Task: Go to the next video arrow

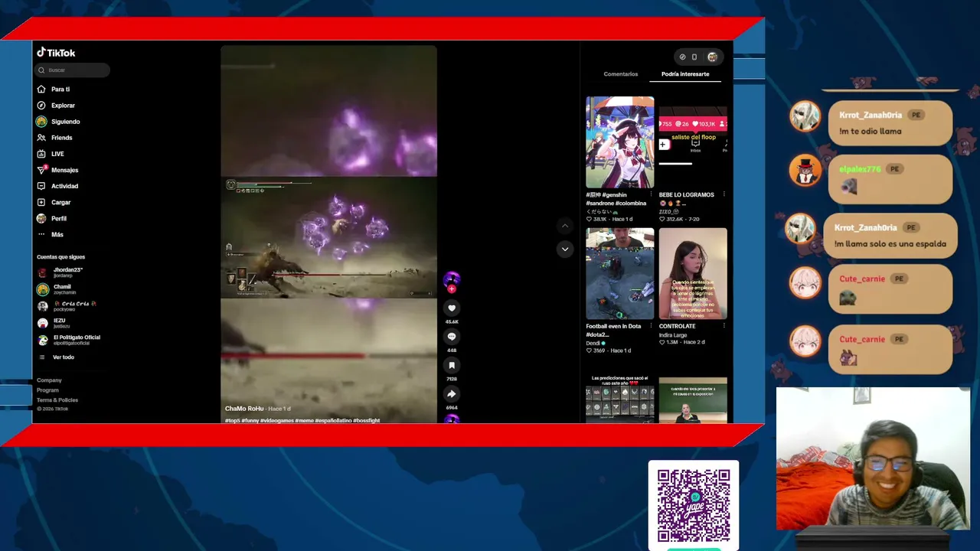Action: (x=565, y=249)
